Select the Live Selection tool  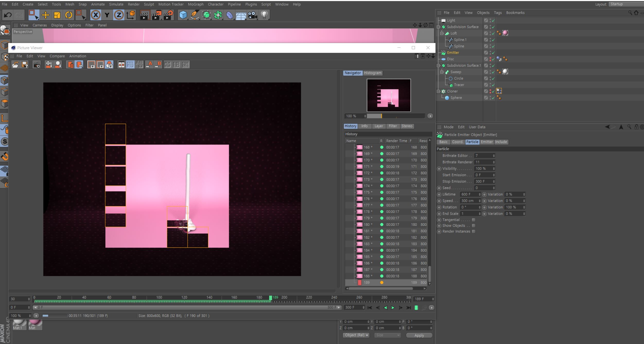pos(33,15)
